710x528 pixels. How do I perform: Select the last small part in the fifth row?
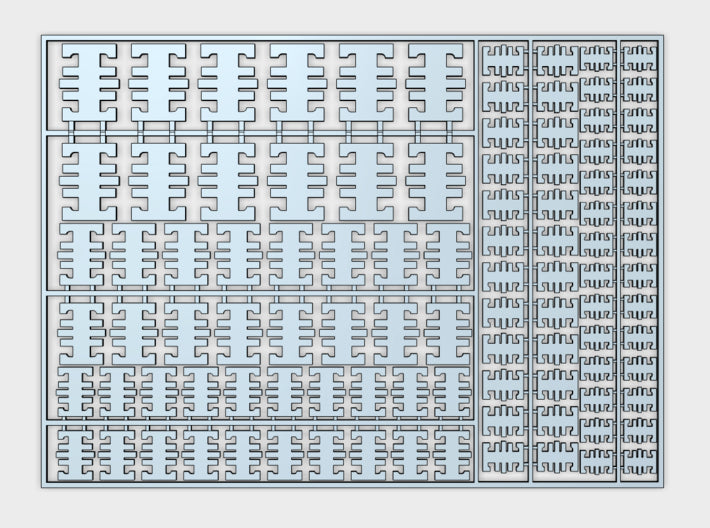pyautogui.click(x=452, y=392)
